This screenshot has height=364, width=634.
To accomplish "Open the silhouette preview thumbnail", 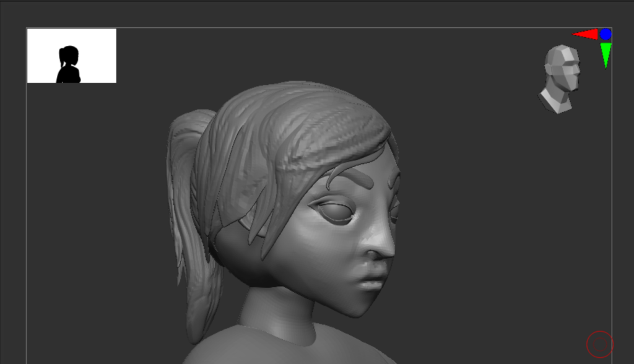I will 71,56.
